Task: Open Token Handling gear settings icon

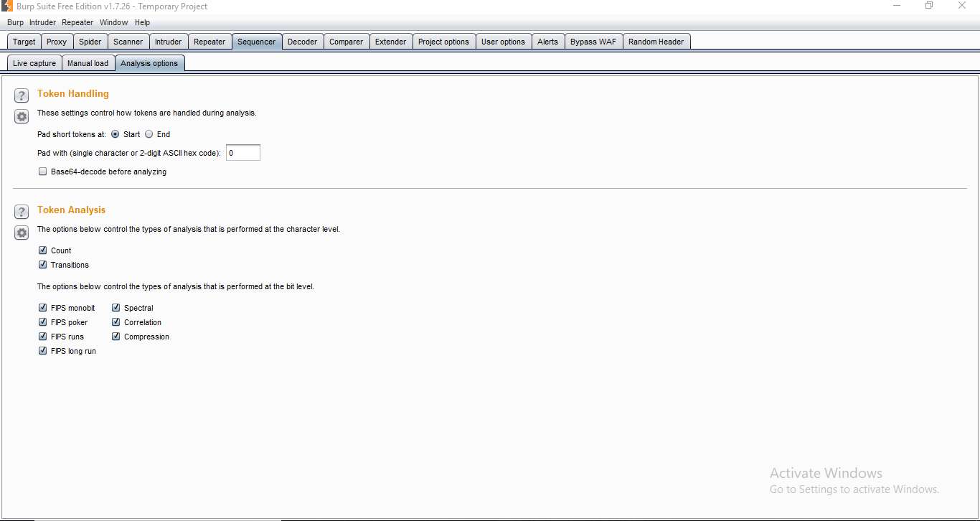Action: tap(22, 116)
